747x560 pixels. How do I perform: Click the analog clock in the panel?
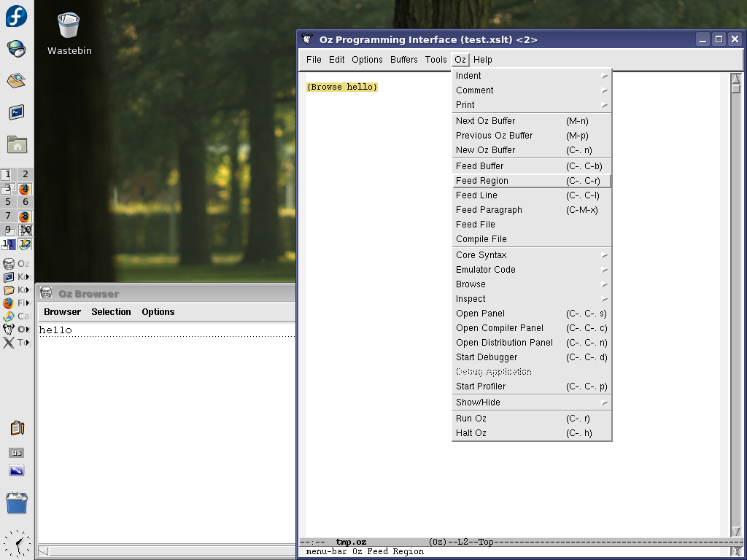coord(16,544)
